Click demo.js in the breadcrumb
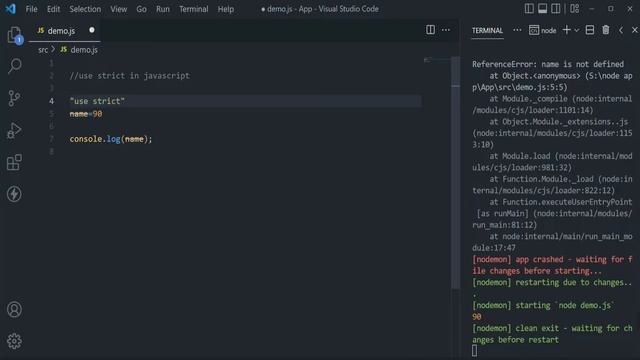Image resolution: width=640 pixels, height=360 pixels. (x=84, y=50)
